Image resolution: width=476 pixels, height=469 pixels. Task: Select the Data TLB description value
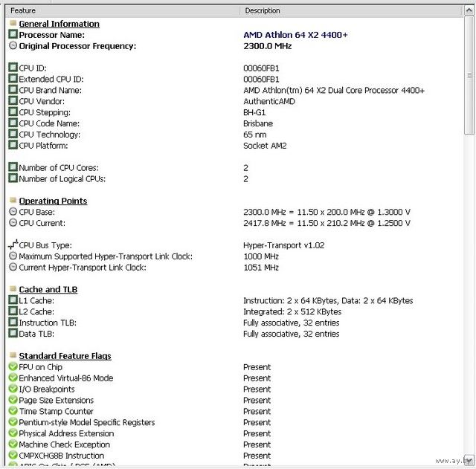tap(291, 334)
